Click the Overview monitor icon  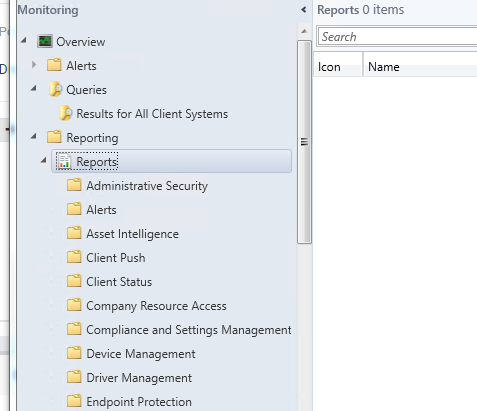45,41
